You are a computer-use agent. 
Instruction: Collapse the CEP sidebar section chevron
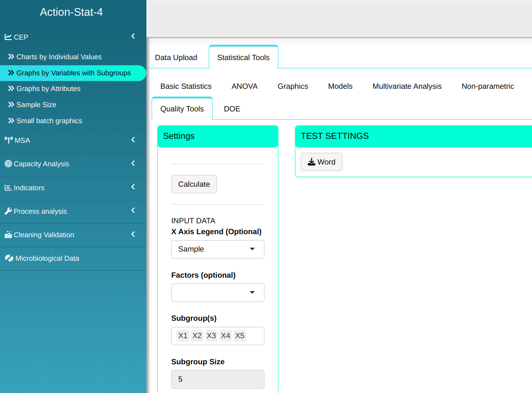[x=133, y=37]
